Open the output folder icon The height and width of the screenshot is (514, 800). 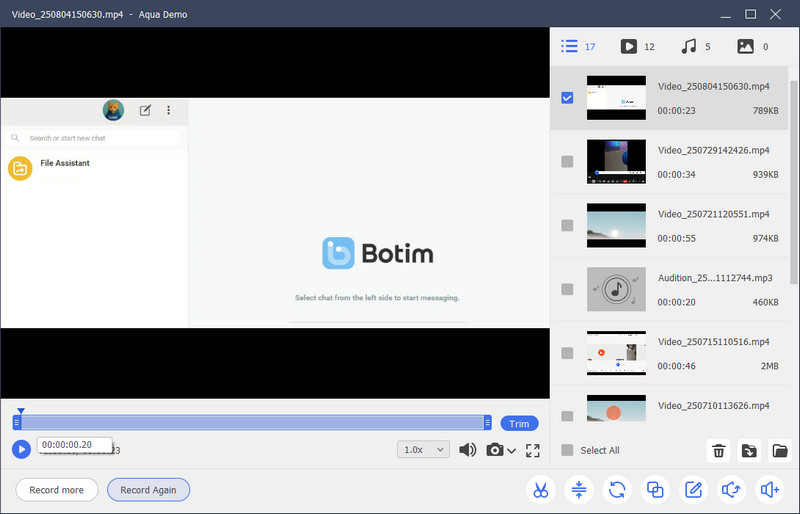[x=780, y=451]
